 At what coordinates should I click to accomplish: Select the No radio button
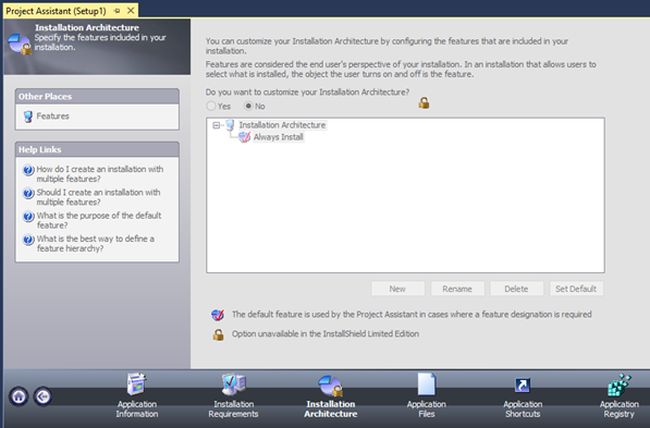pyautogui.click(x=248, y=106)
